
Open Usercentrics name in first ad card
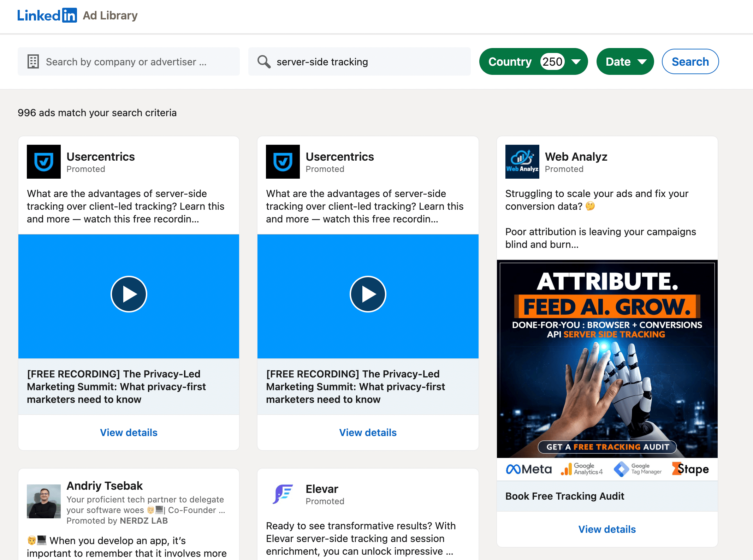(101, 156)
